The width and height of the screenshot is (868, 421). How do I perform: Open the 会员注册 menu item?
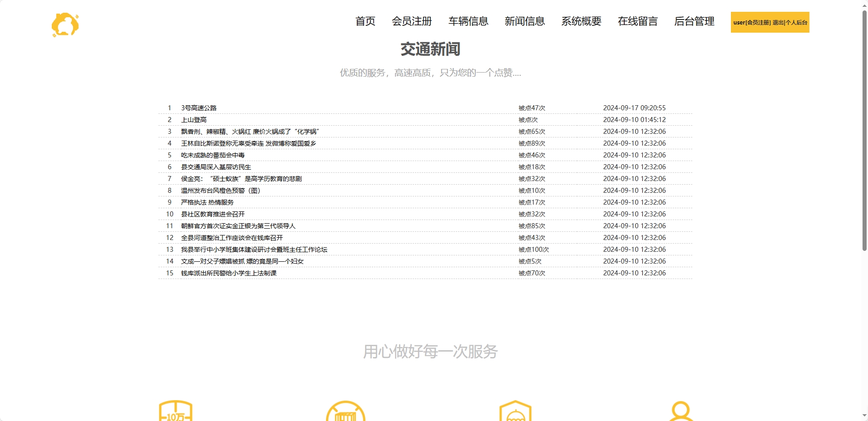click(411, 21)
